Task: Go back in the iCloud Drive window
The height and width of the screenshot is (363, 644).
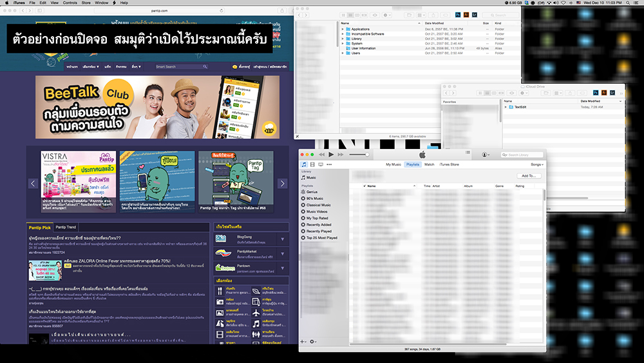Action: [446, 93]
